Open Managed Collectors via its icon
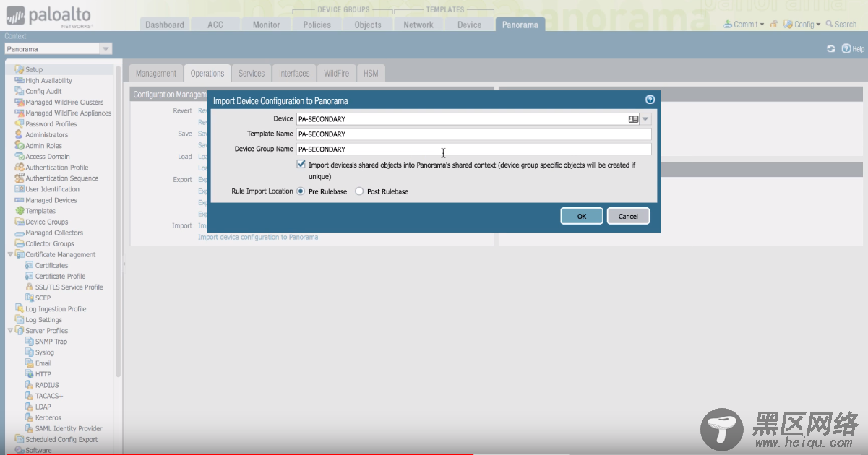Viewport: 868px width, 455px height. coord(20,233)
